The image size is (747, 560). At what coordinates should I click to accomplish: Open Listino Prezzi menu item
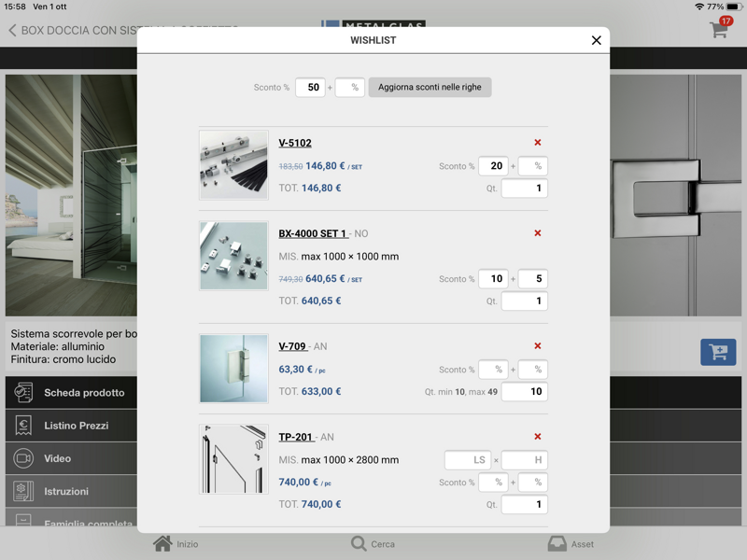coord(76,426)
